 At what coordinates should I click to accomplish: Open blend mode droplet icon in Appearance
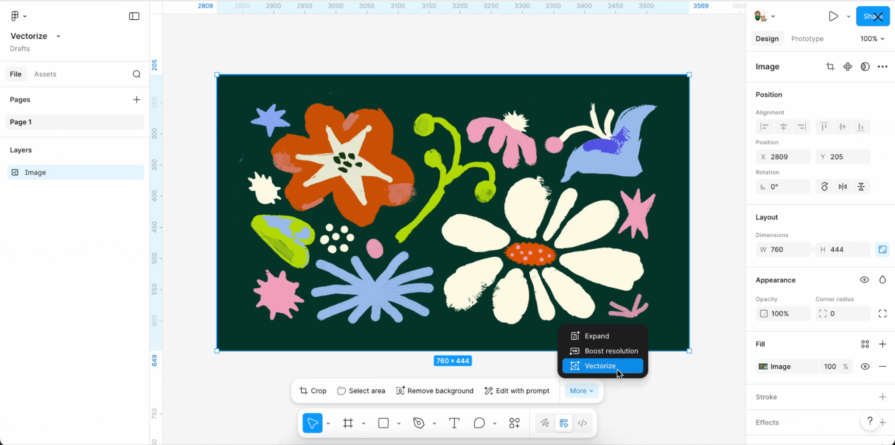pos(882,280)
